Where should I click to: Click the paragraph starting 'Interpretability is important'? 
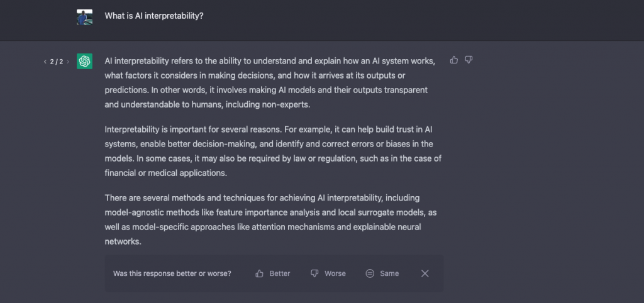273,151
